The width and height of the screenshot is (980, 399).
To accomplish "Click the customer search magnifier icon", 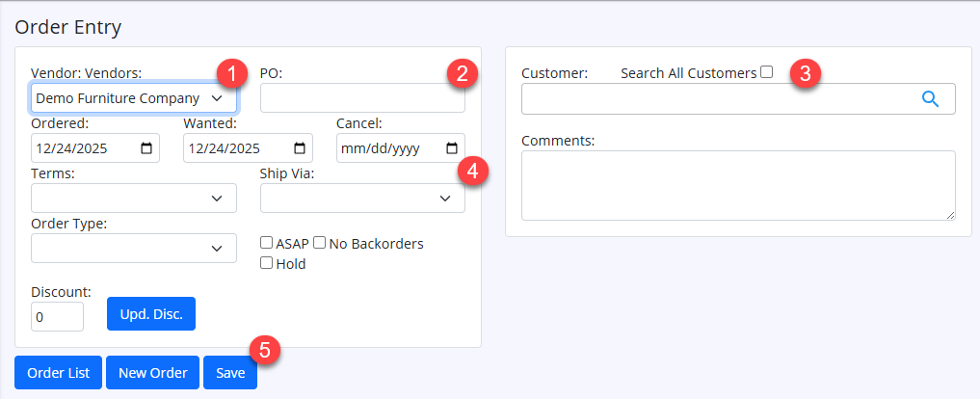I will (x=929, y=98).
